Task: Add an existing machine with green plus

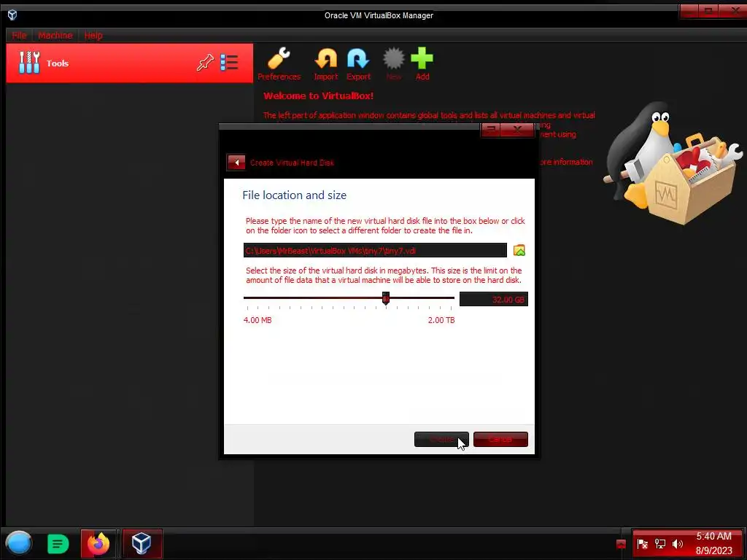Action: 422,64
